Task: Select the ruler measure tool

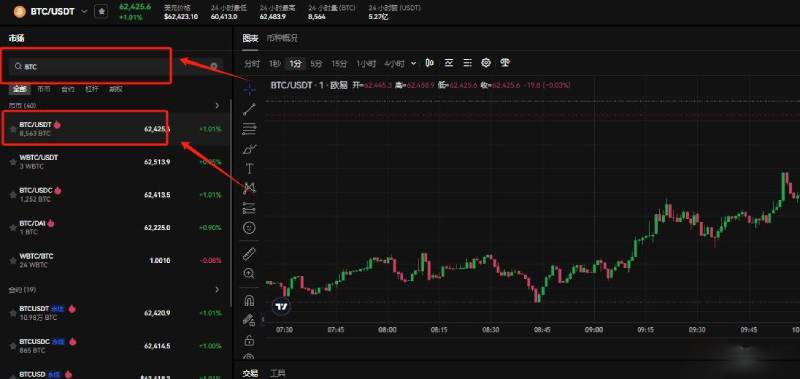Action: pos(249,254)
